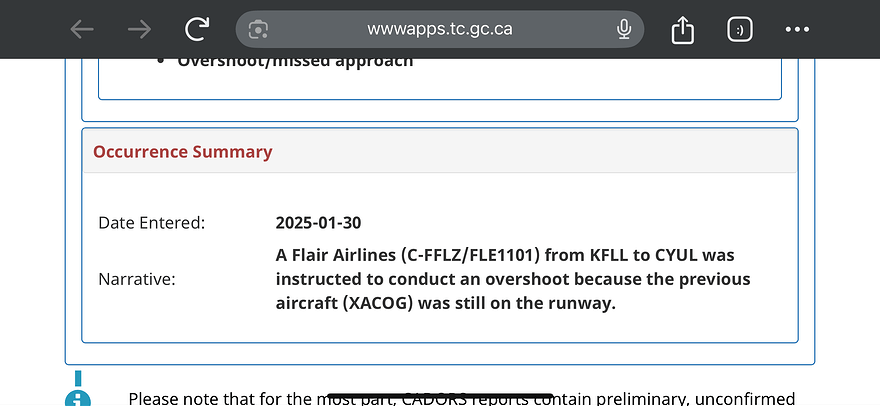Click the blue info circle icon
The image size is (880, 406).
pyautogui.click(x=77, y=397)
